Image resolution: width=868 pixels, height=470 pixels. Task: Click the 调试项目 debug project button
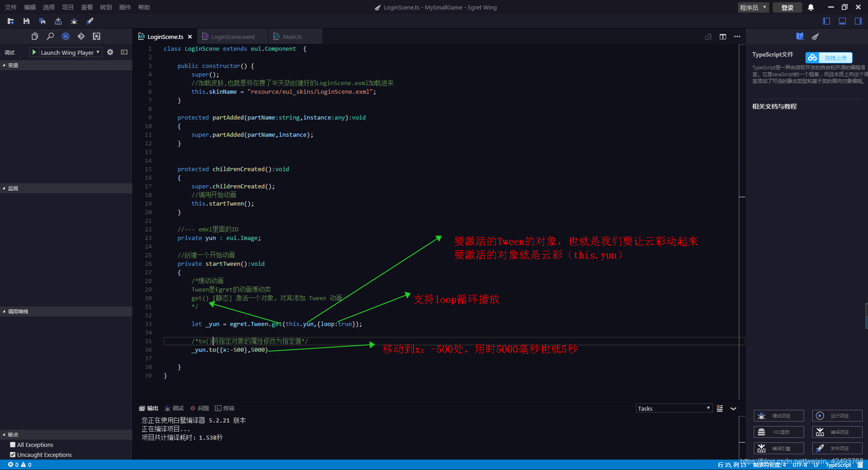coord(779,416)
